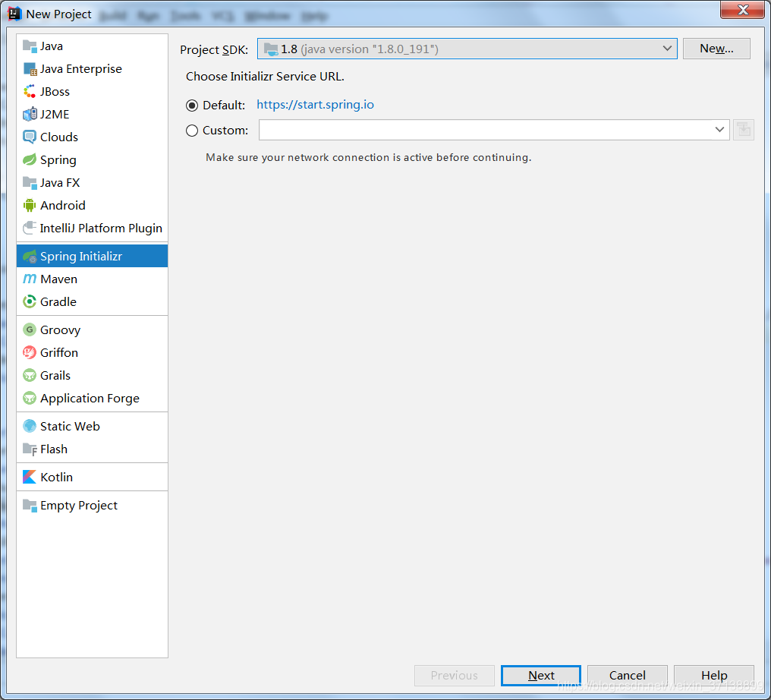Select the Groovy list entry label

[61, 330]
